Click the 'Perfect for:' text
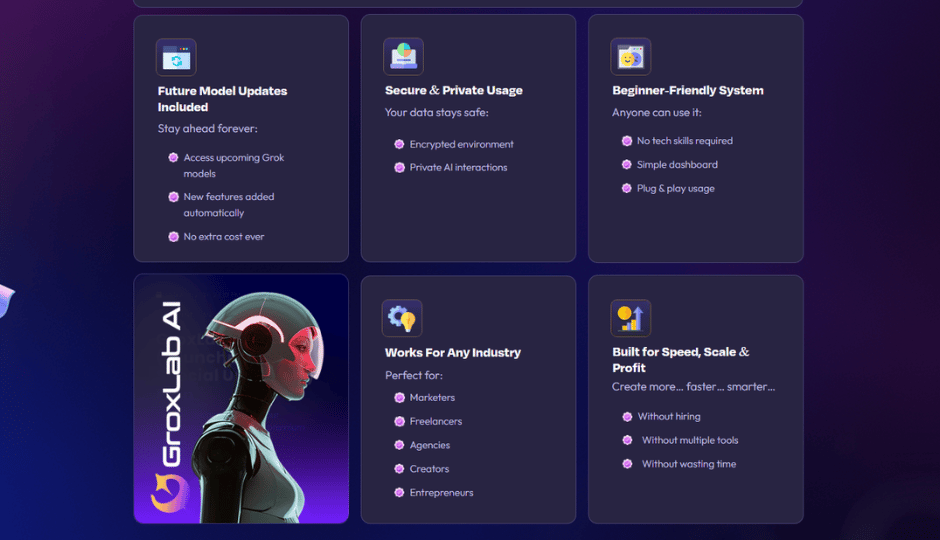940x540 pixels. [414, 375]
